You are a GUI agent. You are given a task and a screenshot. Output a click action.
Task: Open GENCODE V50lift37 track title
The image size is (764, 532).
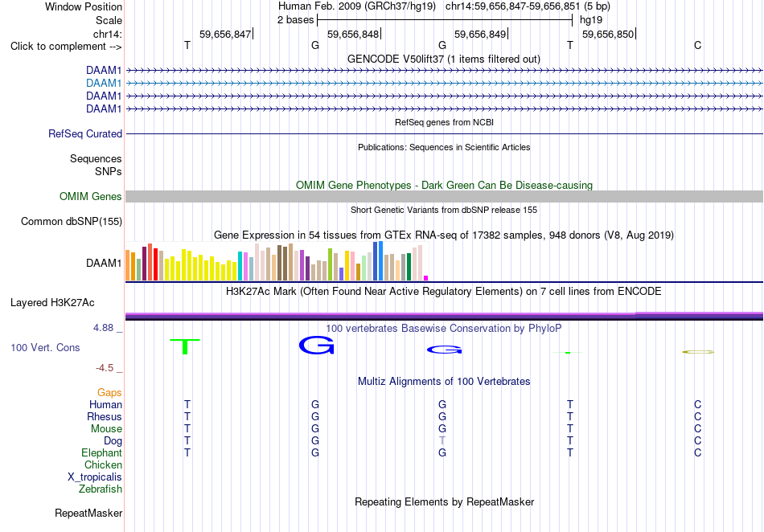(443, 59)
